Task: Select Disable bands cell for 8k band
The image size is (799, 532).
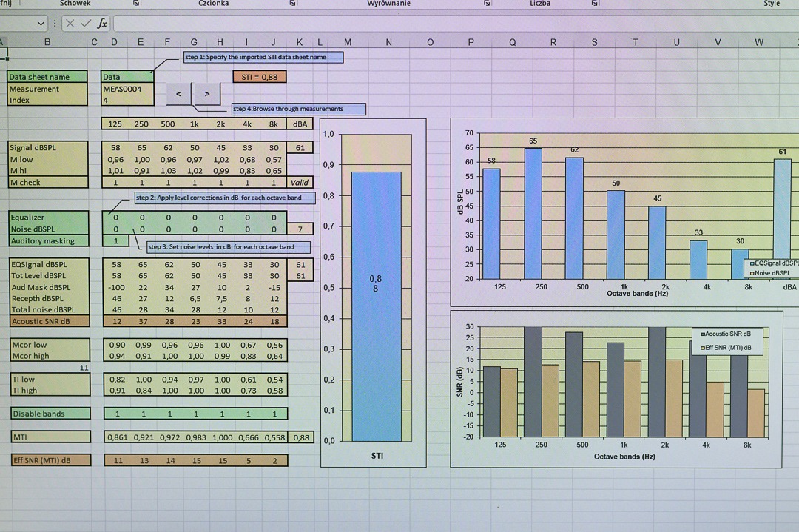Action: [274, 414]
